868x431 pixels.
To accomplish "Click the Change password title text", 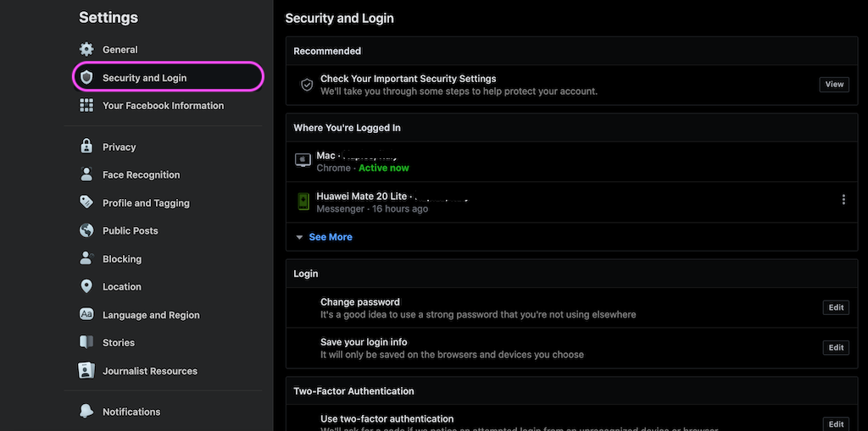I will pyautogui.click(x=359, y=302).
